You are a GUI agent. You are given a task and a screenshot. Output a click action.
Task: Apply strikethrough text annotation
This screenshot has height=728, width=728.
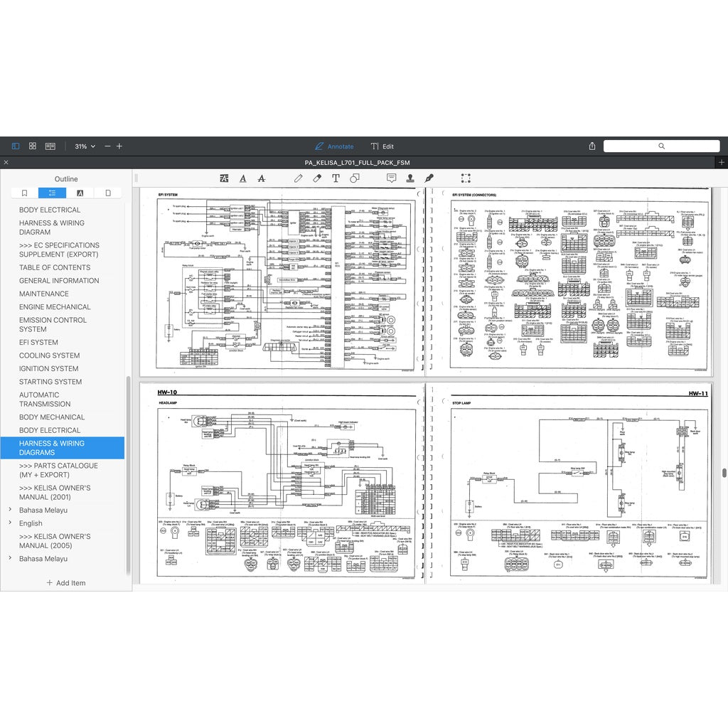pos(262,178)
